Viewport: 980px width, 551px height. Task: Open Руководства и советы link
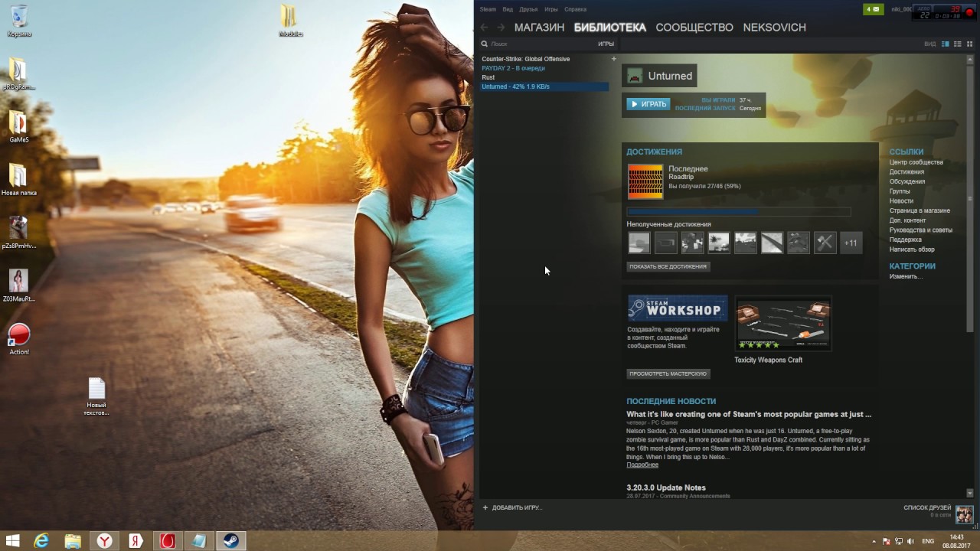(921, 230)
